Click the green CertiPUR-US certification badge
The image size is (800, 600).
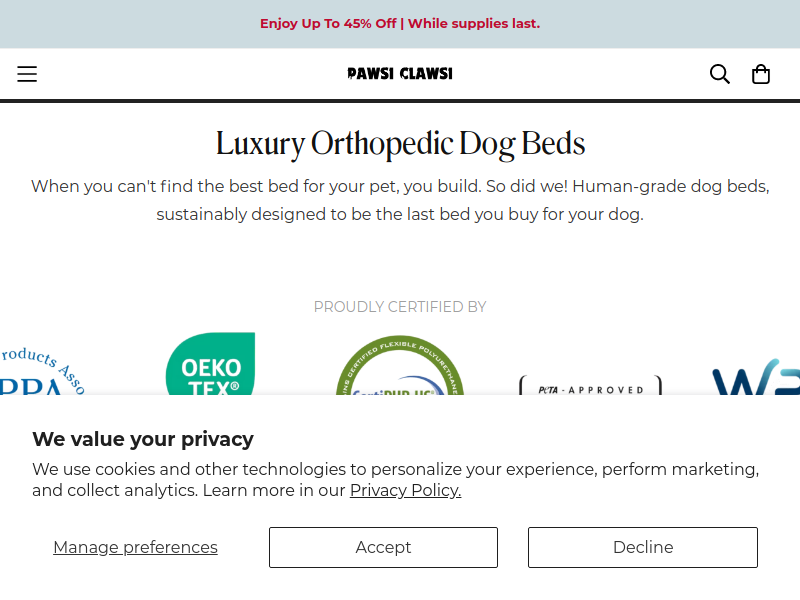pyautogui.click(x=400, y=365)
